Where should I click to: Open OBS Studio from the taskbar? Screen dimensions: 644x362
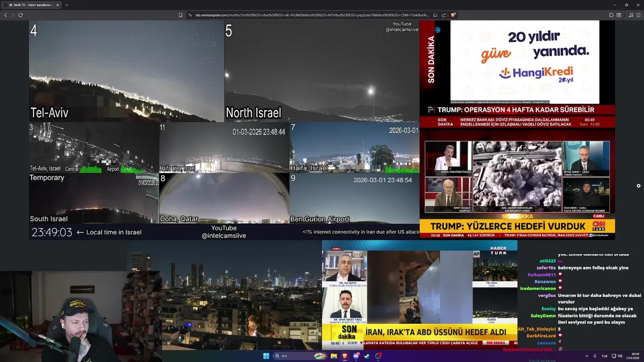[x=378, y=356]
